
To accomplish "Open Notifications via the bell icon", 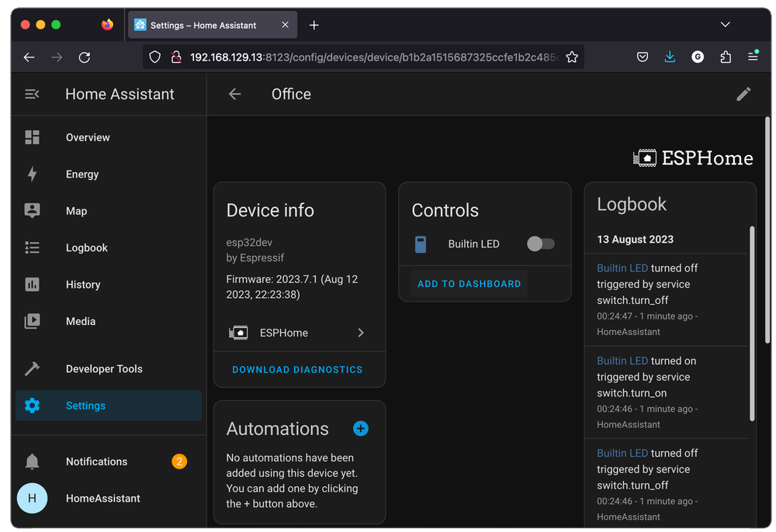I will (32, 461).
